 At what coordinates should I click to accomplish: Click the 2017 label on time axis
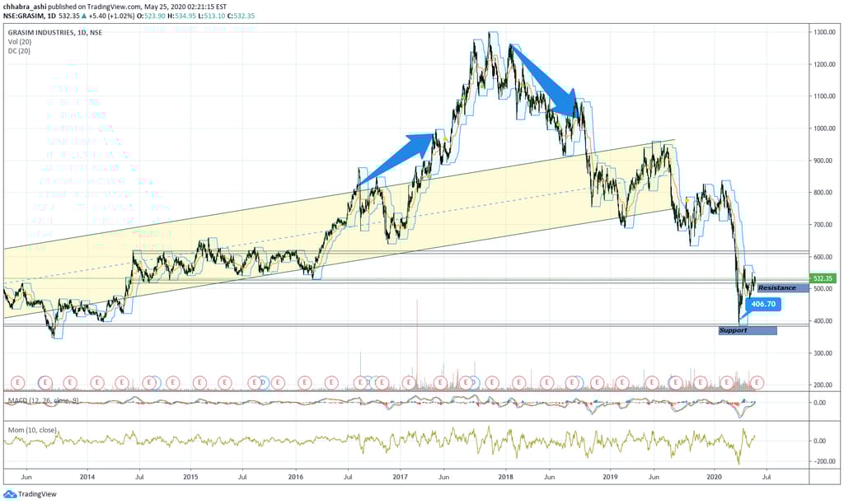coord(401,477)
